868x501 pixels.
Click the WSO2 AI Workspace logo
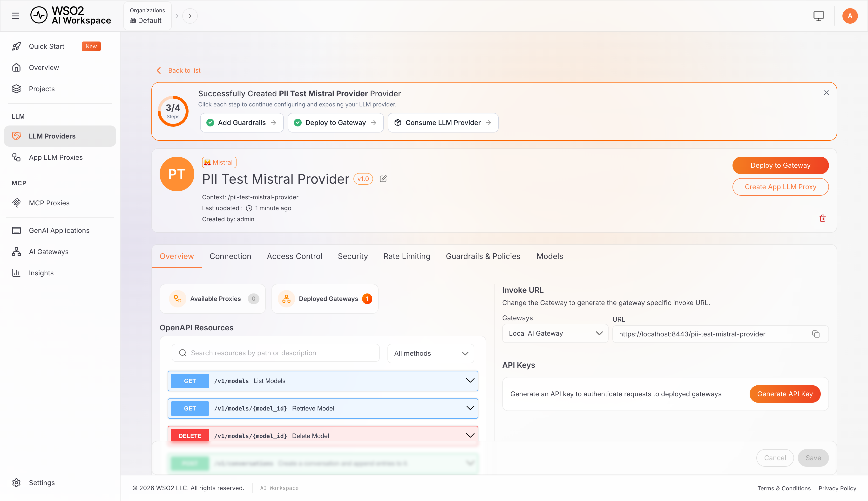(71, 16)
